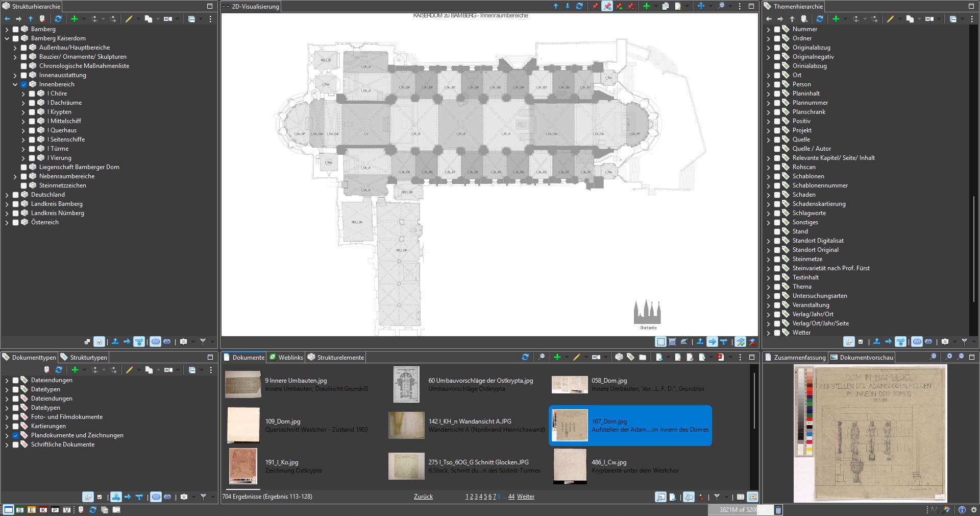Select the 191_I_Ko.jpg thumbnail
The image size is (980, 516).
click(x=243, y=466)
